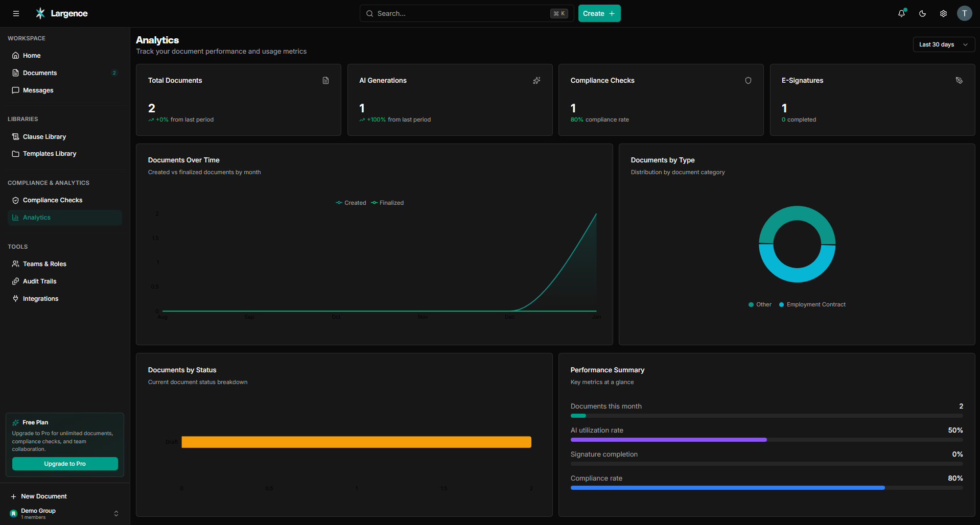Expand the Demo Group workspace switcher
The width and height of the screenshot is (980, 525).
pyautogui.click(x=64, y=513)
